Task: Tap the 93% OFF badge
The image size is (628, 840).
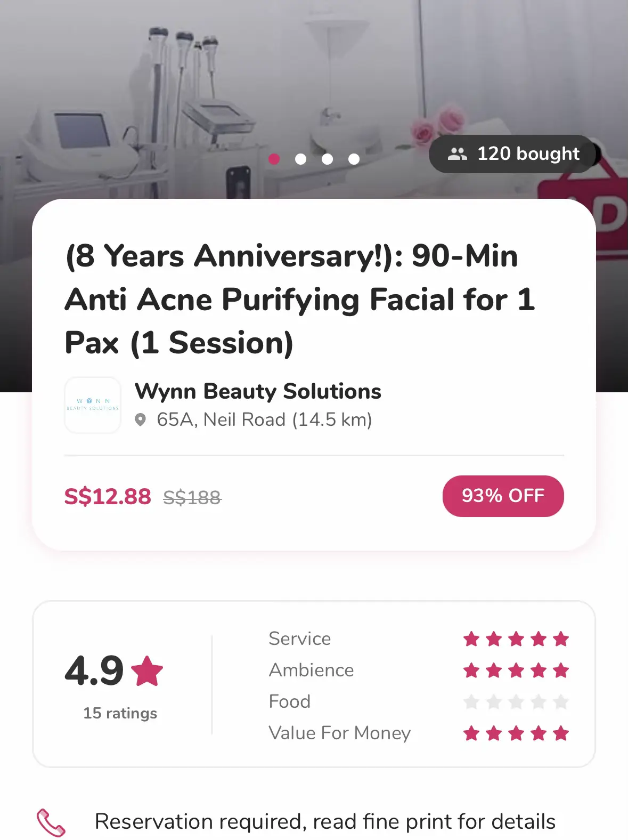Action: pos(503,496)
